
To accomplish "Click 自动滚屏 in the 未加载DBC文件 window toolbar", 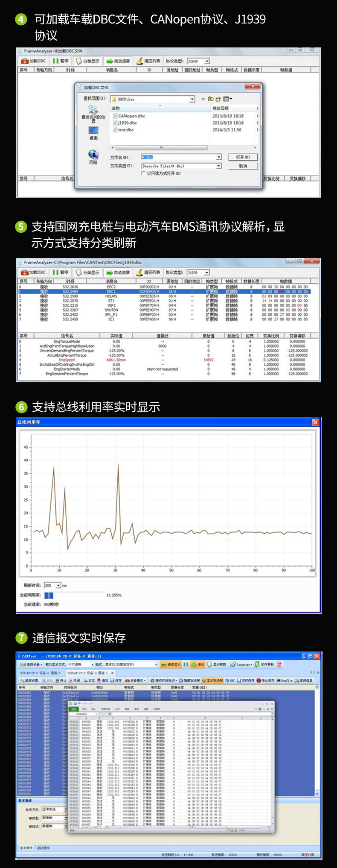I will 118,61.
